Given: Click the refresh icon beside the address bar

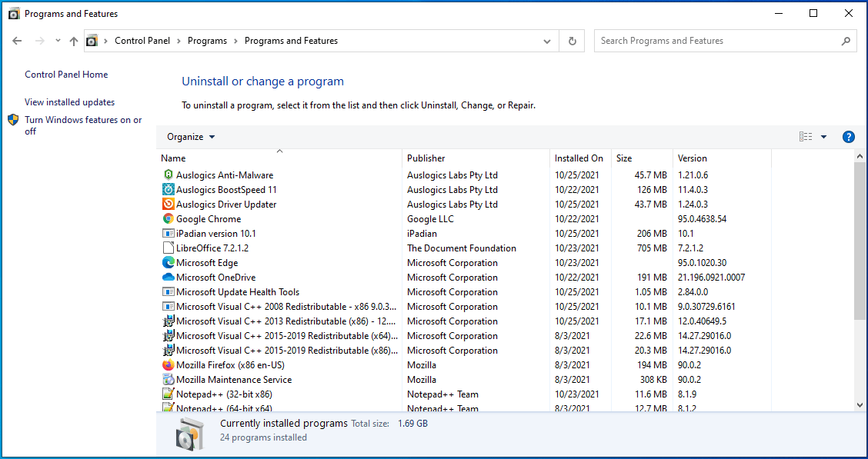Looking at the screenshot, I should tap(572, 41).
